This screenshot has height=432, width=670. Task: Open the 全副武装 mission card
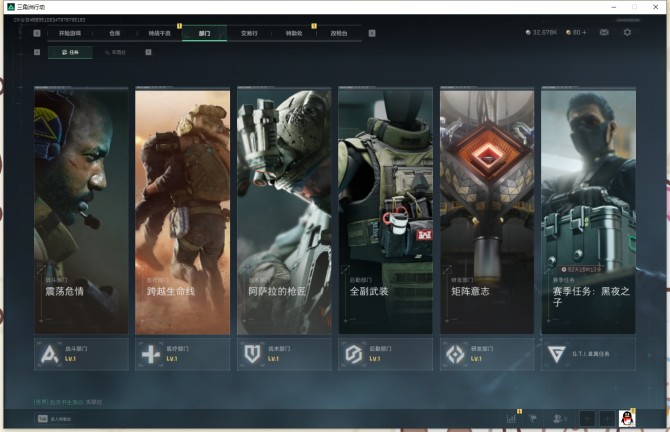[x=385, y=210]
